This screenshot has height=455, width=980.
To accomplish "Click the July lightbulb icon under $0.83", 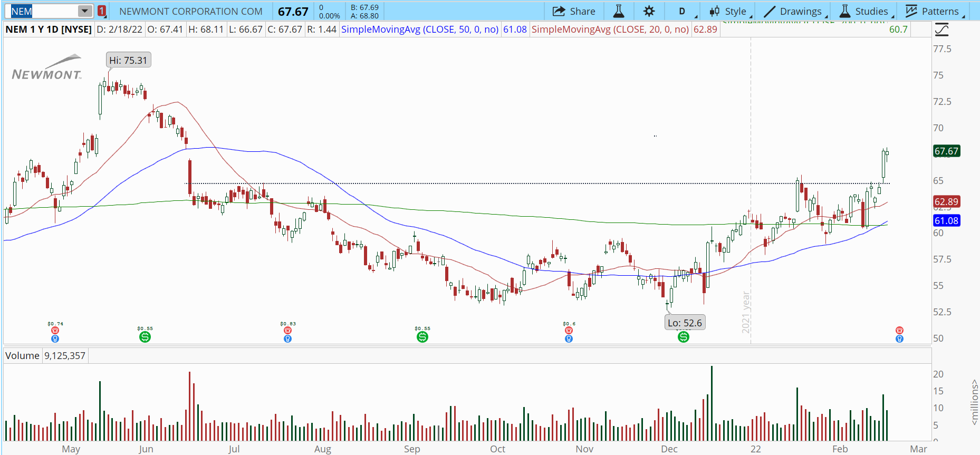I will click(287, 338).
